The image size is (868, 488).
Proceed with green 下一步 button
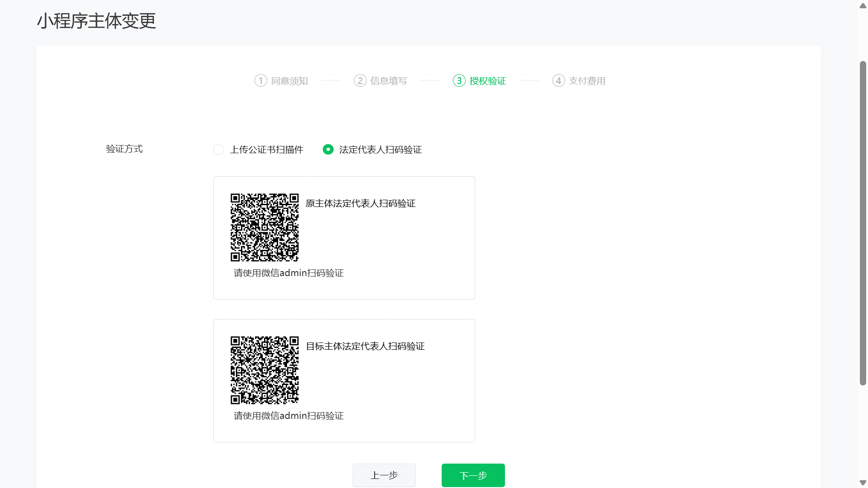pos(473,475)
